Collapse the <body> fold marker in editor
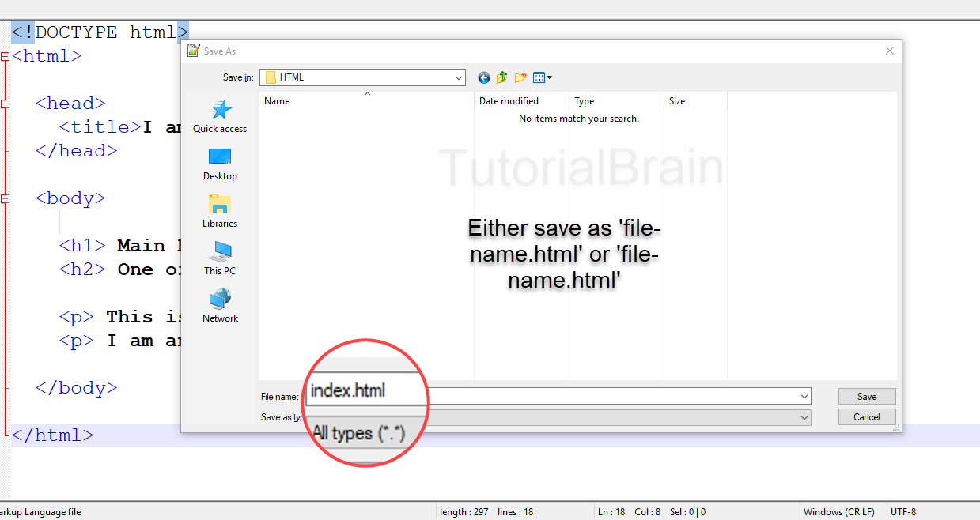 coord(5,198)
